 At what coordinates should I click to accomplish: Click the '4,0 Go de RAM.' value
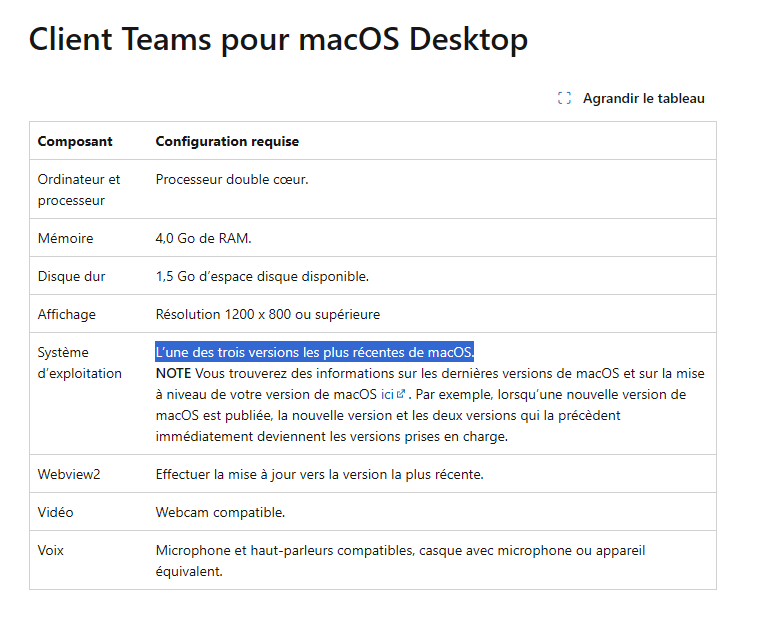(x=203, y=239)
